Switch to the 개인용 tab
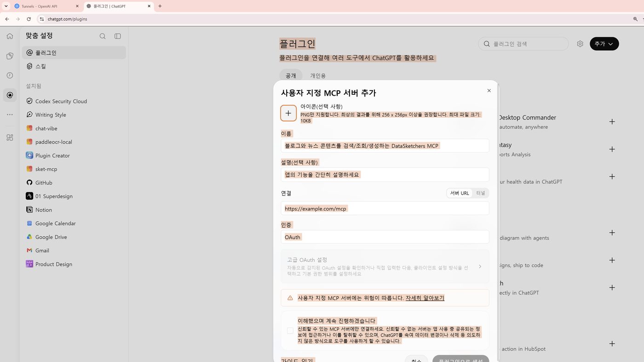The height and width of the screenshot is (362, 644). (x=318, y=75)
